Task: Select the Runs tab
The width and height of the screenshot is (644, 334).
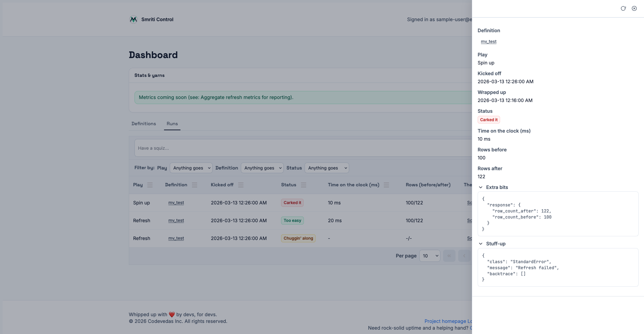Action: pyautogui.click(x=172, y=124)
